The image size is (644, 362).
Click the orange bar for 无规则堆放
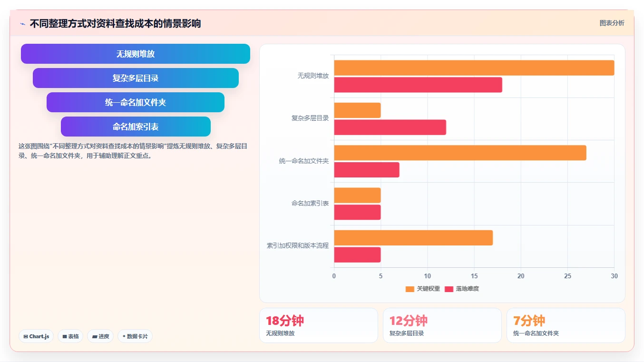click(474, 68)
